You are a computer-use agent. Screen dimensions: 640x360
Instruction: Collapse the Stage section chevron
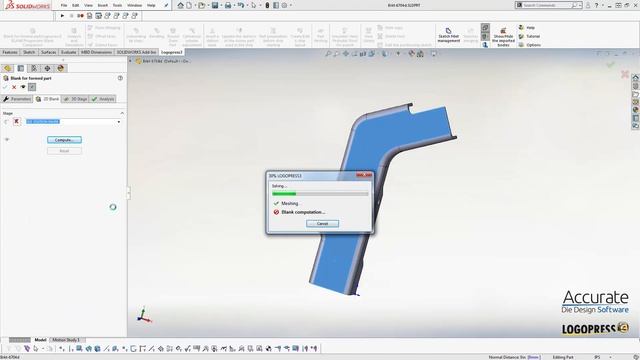tap(122, 113)
